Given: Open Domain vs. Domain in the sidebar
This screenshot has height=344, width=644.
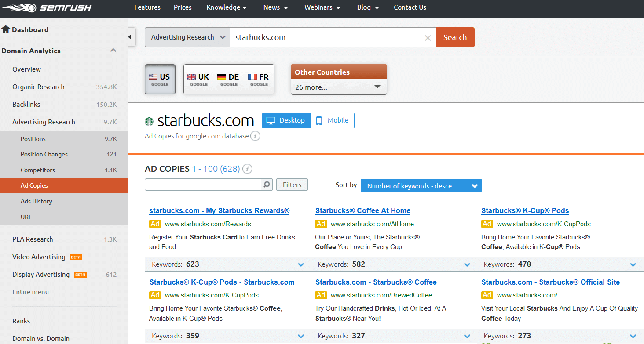Looking at the screenshot, I should pos(41,338).
